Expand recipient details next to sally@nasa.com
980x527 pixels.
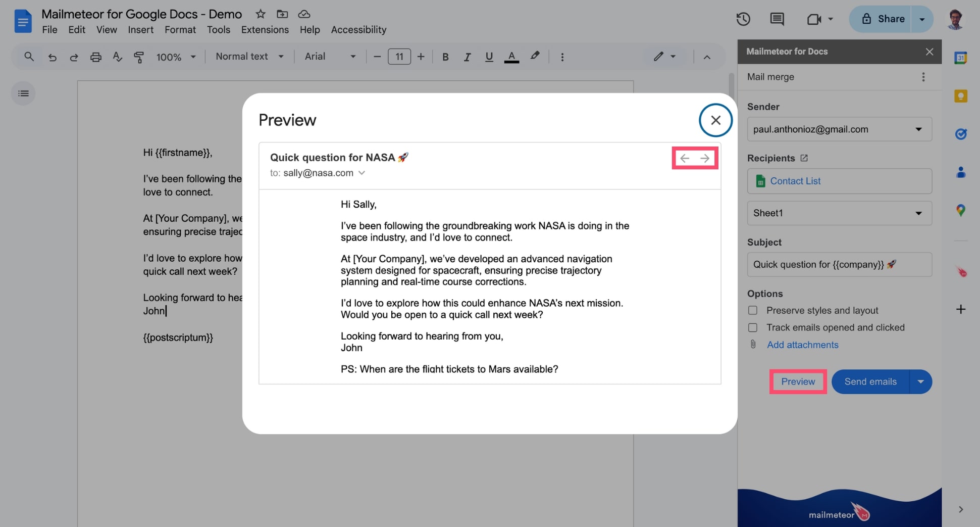click(362, 173)
